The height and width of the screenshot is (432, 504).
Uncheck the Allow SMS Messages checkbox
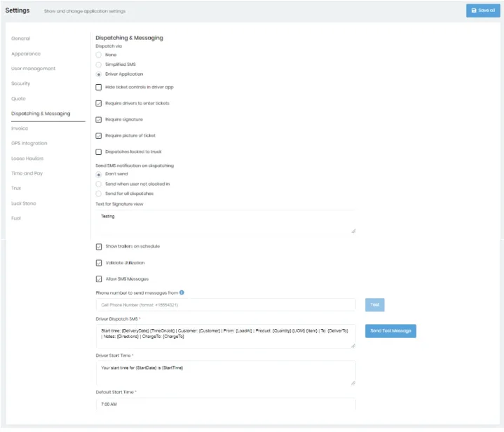pos(99,279)
